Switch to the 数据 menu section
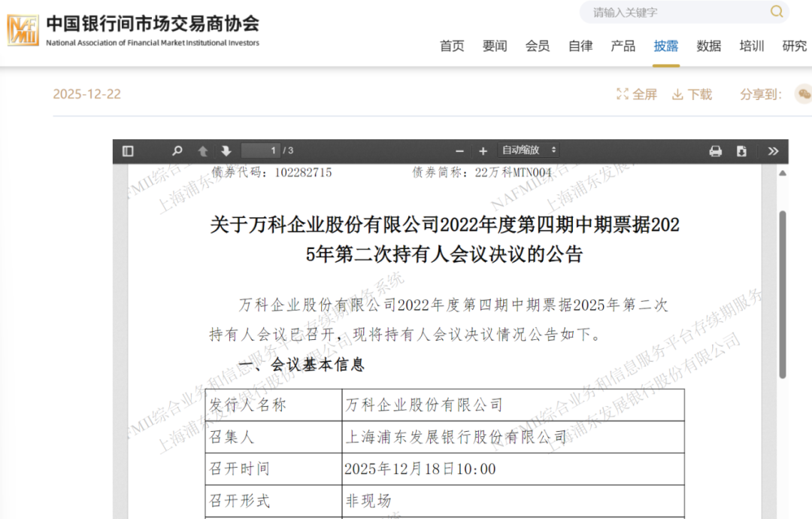 [707, 46]
